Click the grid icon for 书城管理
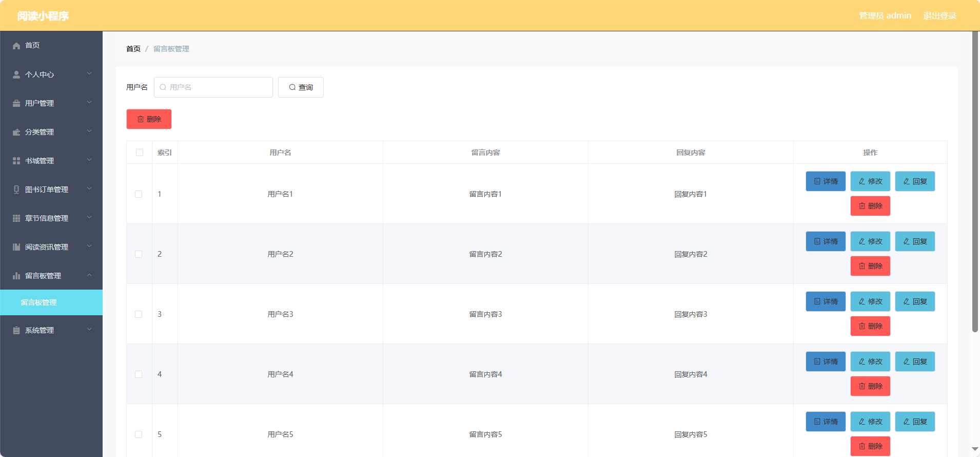980x457 pixels. pyautogui.click(x=16, y=161)
